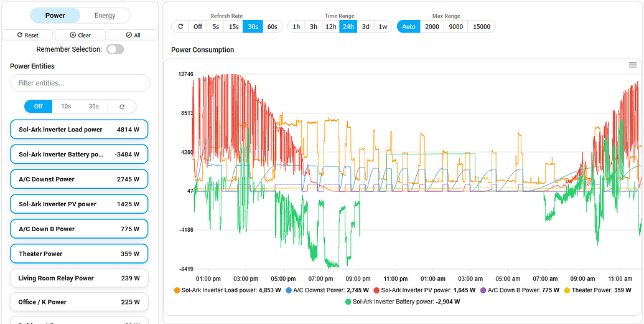Deselect Sol-Ark Inverter Battery power entity card
Image resolution: width=644 pixels, height=324 pixels.
[x=79, y=155]
